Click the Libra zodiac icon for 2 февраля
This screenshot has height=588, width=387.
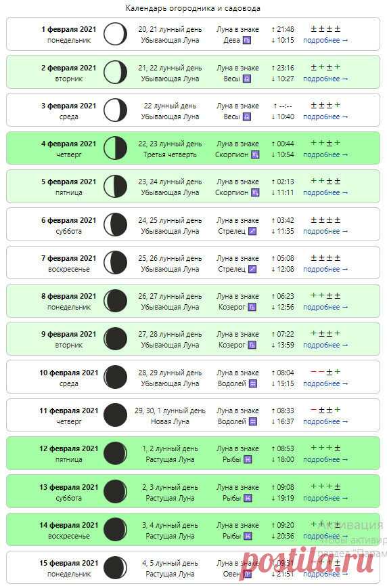(x=247, y=79)
